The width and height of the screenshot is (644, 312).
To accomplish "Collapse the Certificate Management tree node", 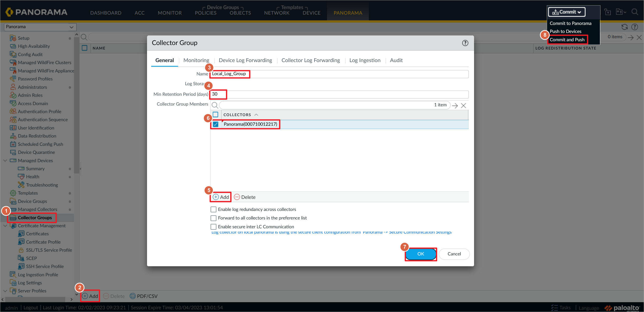I will (5, 226).
